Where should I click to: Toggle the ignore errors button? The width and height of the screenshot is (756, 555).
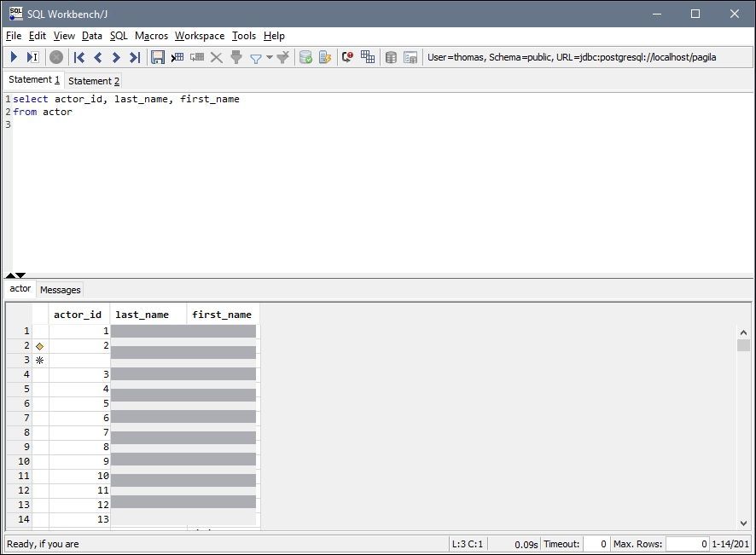point(347,57)
